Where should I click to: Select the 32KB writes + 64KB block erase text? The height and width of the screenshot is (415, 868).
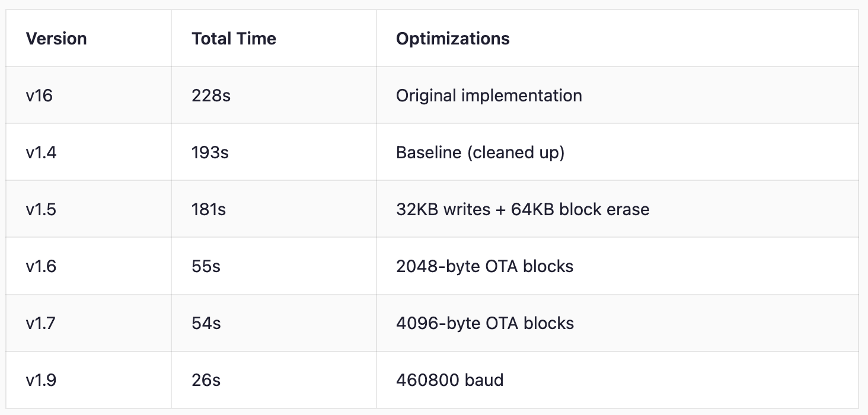click(522, 209)
